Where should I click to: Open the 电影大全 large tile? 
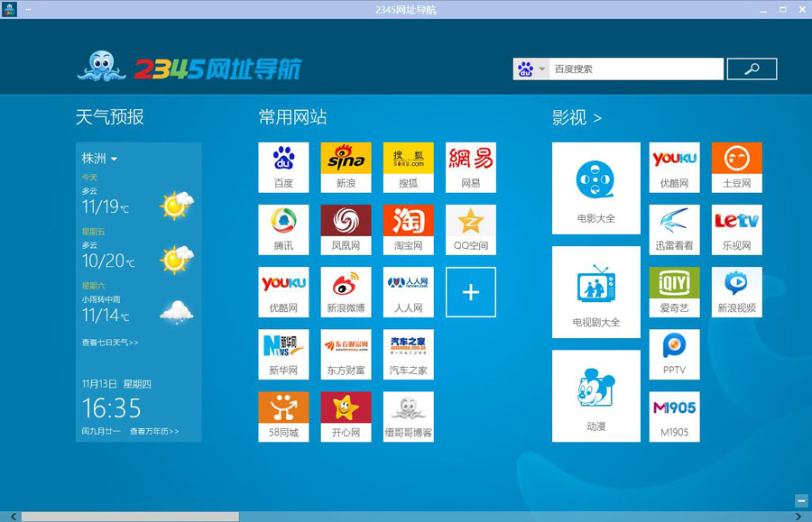[x=596, y=188]
